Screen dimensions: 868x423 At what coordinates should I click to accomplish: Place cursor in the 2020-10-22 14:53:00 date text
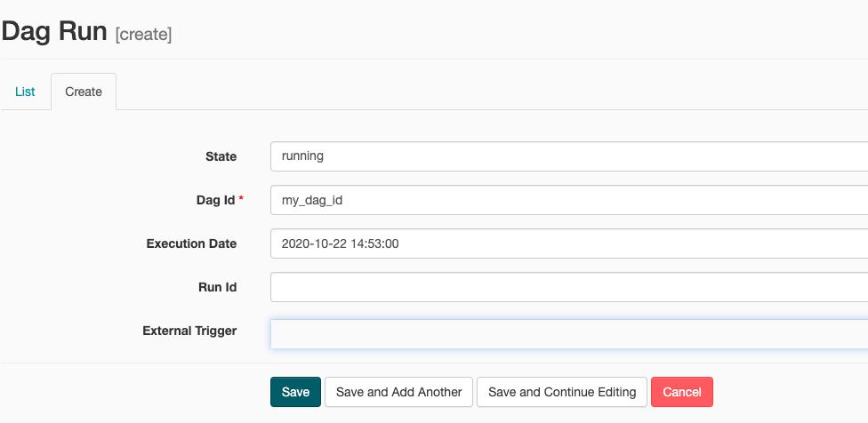tap(340, 243)
